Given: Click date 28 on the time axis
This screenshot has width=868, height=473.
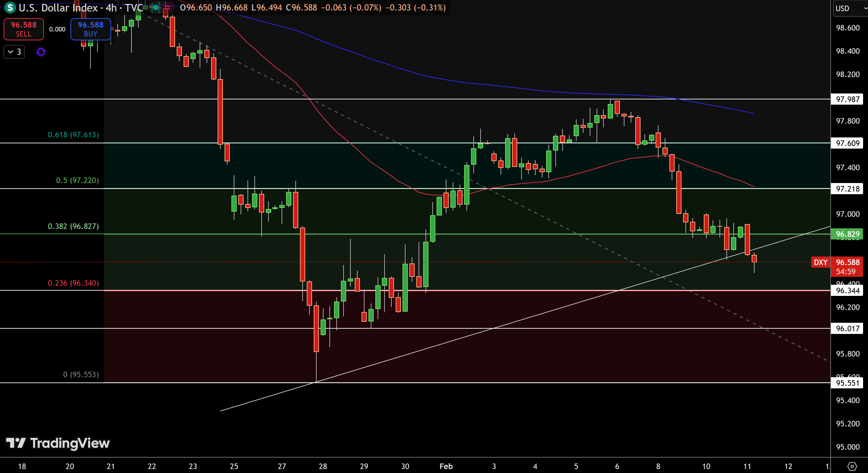Looking at the screenshot, I should [323, 466].
